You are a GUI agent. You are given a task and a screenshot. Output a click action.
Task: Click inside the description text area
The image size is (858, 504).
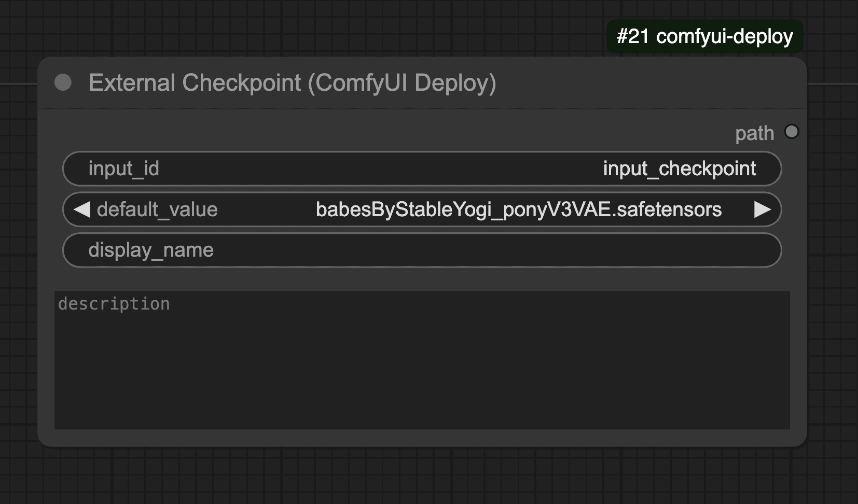422,358
